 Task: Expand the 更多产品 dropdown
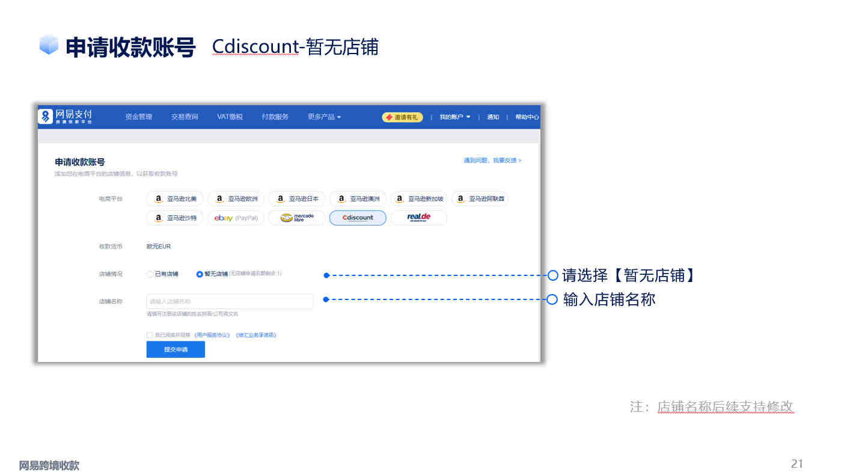324,117
